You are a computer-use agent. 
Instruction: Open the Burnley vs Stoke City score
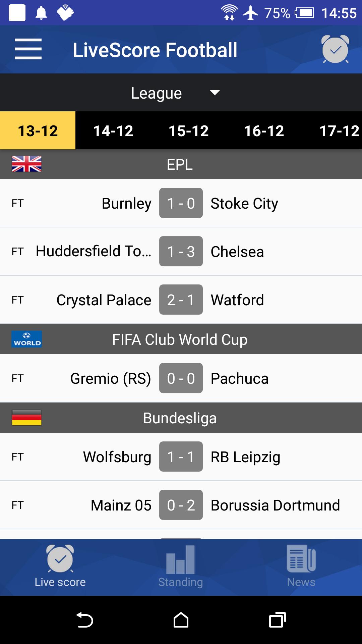[x=181, y=203]
